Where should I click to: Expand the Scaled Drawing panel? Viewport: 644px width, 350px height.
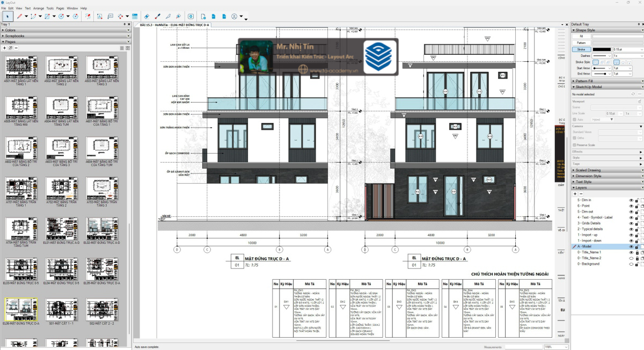pos(607,170)
